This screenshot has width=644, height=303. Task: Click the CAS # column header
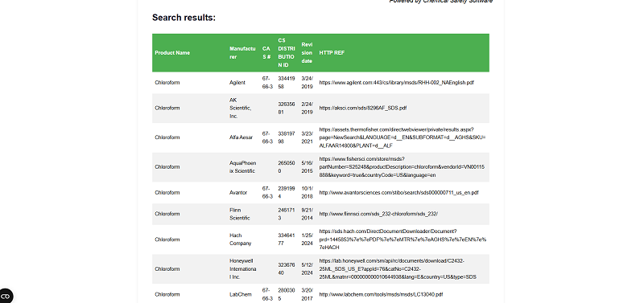pos(266,53)
